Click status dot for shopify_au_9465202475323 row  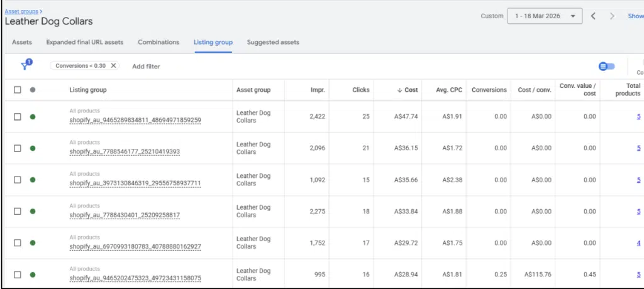33,275
